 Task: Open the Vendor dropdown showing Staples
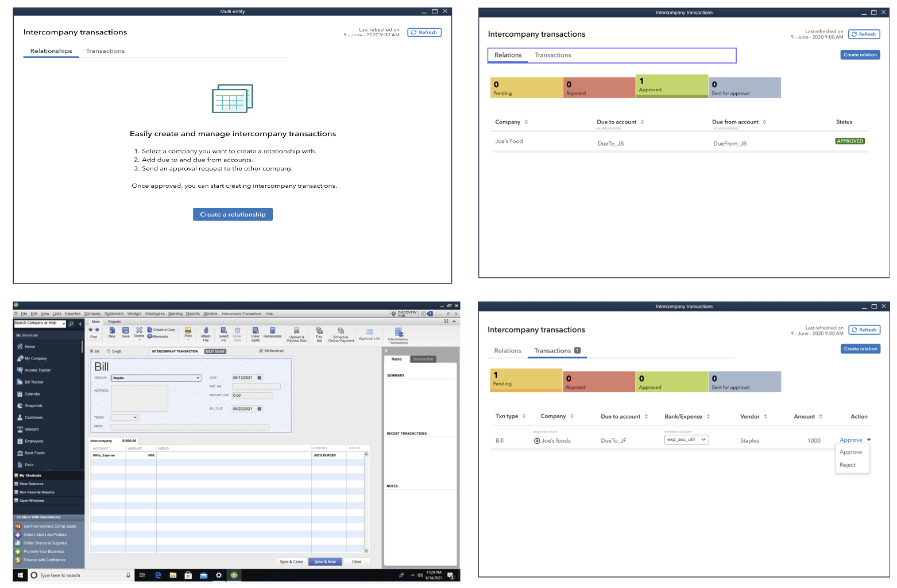(x=156, y=378)
